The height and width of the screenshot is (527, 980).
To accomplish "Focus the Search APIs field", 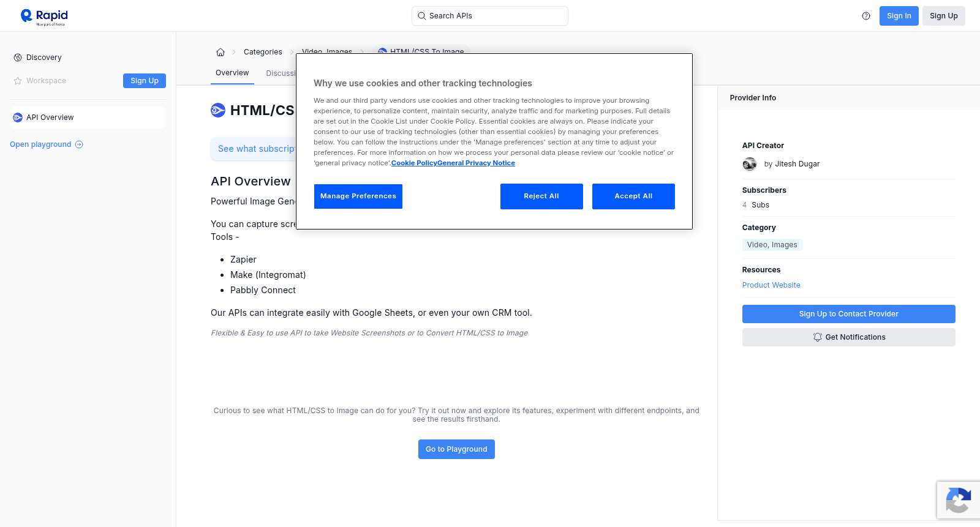I will click(x=490, y=16).
